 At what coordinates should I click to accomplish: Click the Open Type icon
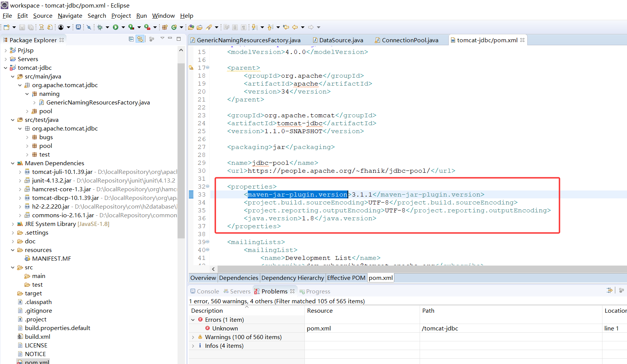[x=191, y=27]
